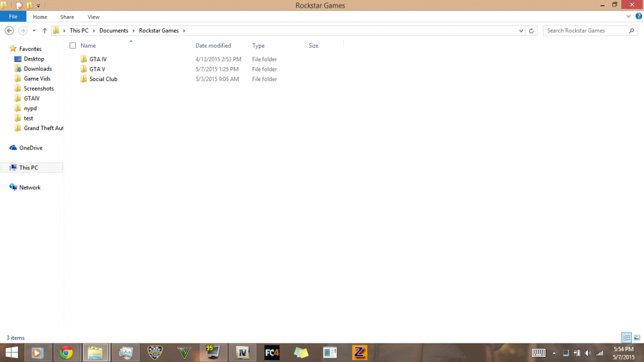Open the Share ribbon tab
Screen dimensions: 644x362
pos(67,17)
